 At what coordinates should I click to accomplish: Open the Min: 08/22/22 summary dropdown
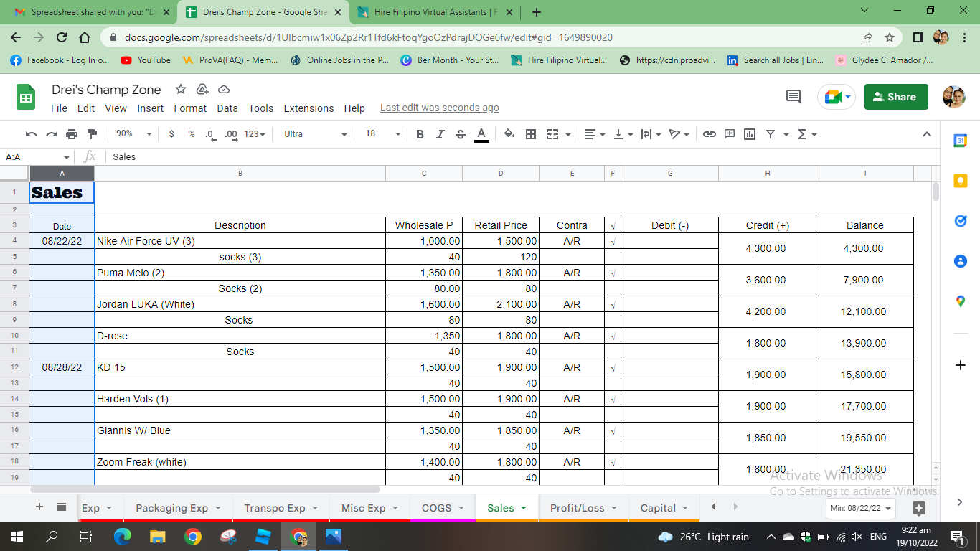[861, 508]
